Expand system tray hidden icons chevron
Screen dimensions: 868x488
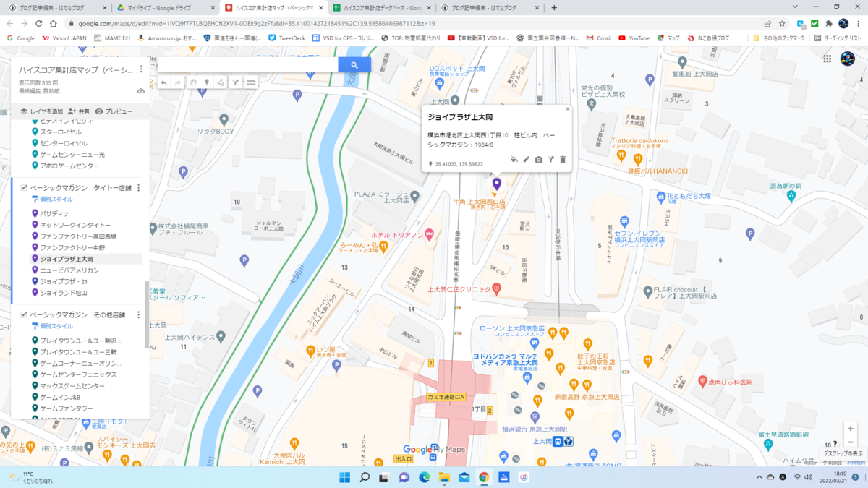click(x=761, y=477)
